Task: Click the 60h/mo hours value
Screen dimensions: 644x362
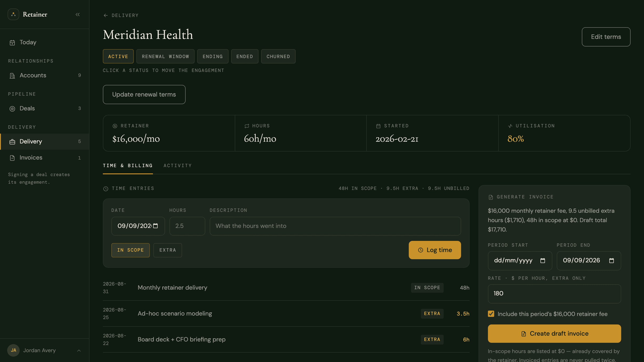Action: (x=260, y=139)
